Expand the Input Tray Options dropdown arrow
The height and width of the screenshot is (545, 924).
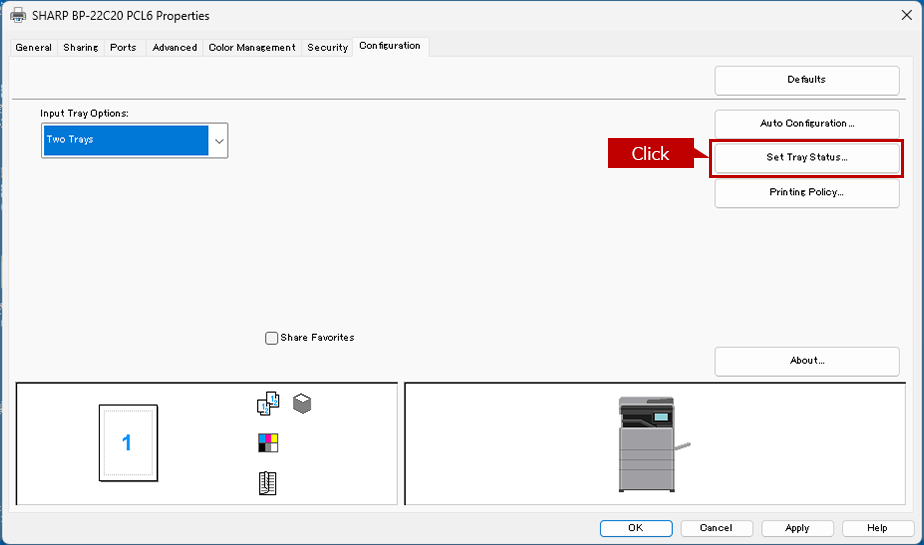(219, 141)
